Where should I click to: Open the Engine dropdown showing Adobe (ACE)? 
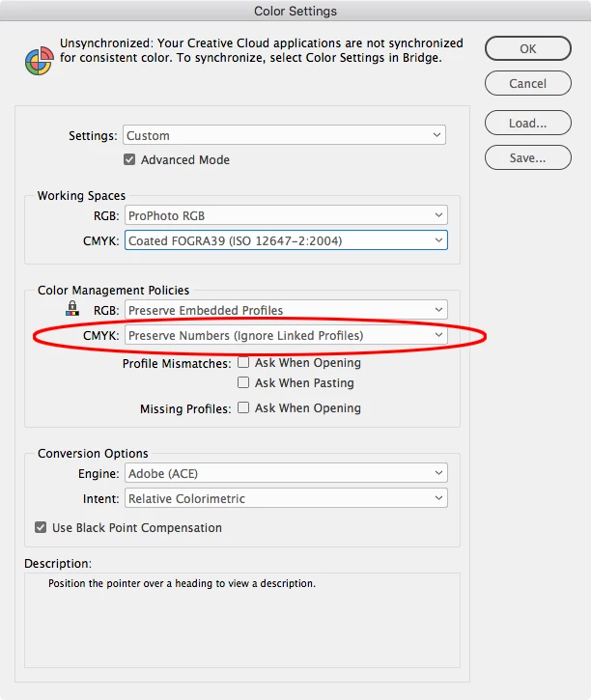coord(286,473)
